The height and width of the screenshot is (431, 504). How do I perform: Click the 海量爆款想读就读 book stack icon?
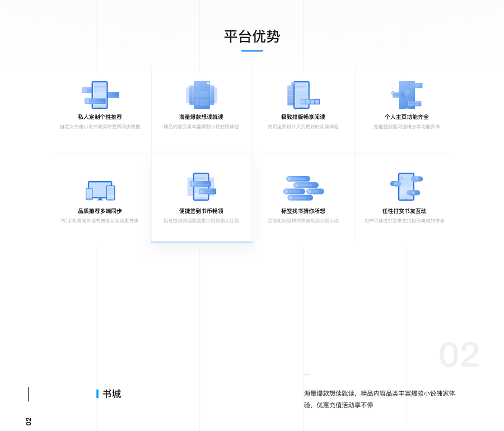point(201,95)
